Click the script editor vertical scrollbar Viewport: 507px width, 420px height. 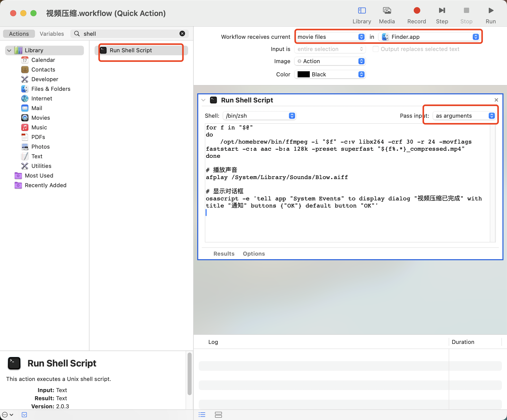(x=493, y=183)
